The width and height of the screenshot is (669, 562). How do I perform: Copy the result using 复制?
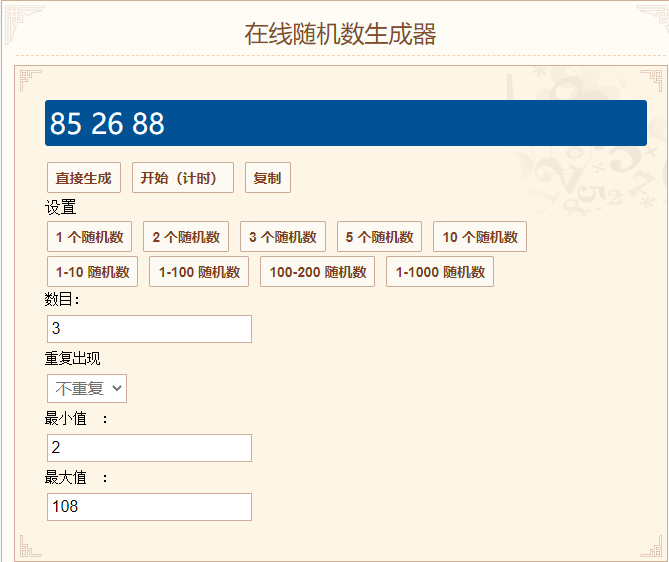tap(268, 178)
